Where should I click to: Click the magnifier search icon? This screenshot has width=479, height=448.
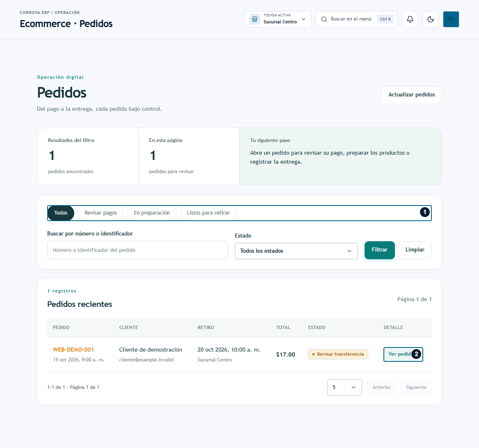[x=324, y=19]
